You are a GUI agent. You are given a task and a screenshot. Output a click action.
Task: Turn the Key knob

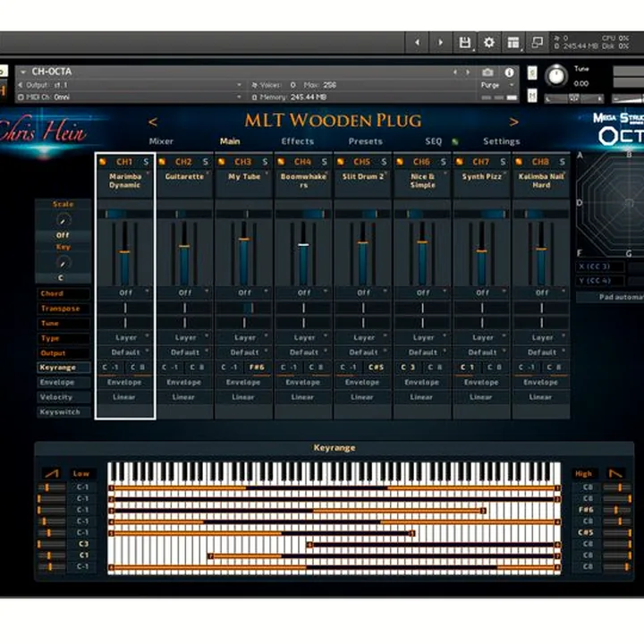pos(63,263)
